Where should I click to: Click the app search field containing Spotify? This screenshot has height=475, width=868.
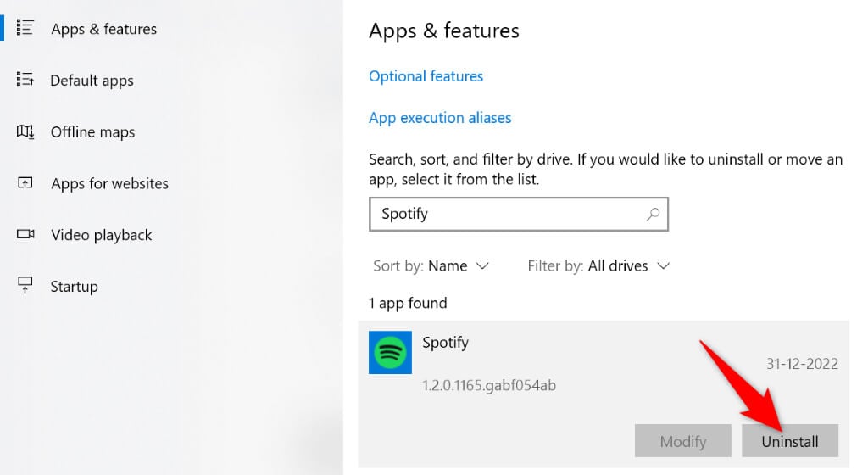coord(509,215)
